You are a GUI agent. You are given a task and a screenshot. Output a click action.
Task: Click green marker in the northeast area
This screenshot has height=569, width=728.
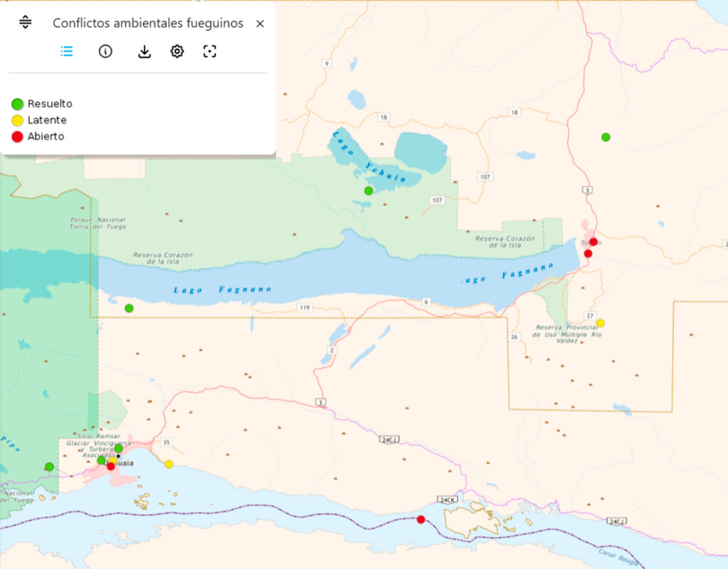[606, 137]
